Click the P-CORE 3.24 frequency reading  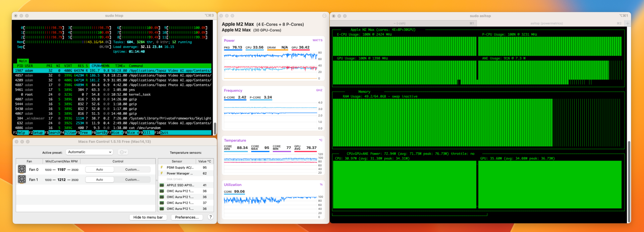coord(261,97)
